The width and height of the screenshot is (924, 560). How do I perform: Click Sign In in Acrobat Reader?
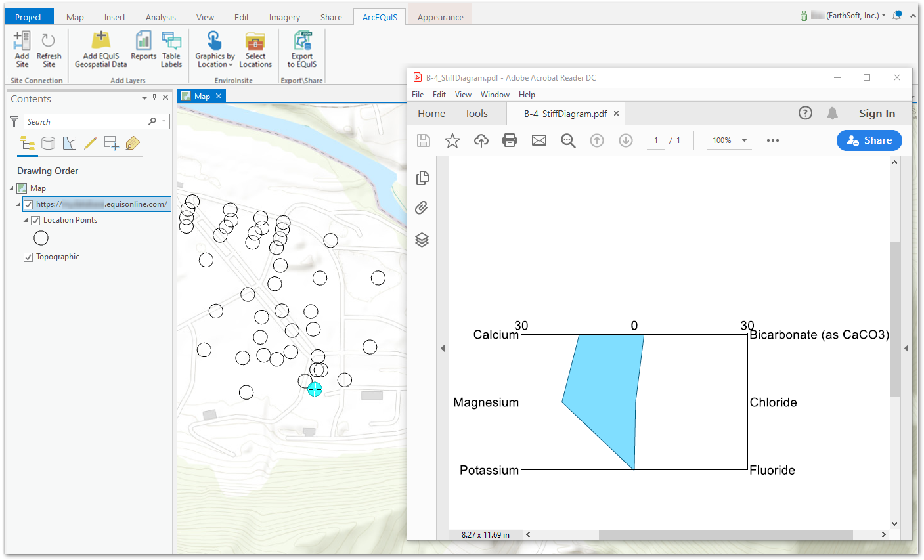(x=877, y=114)
